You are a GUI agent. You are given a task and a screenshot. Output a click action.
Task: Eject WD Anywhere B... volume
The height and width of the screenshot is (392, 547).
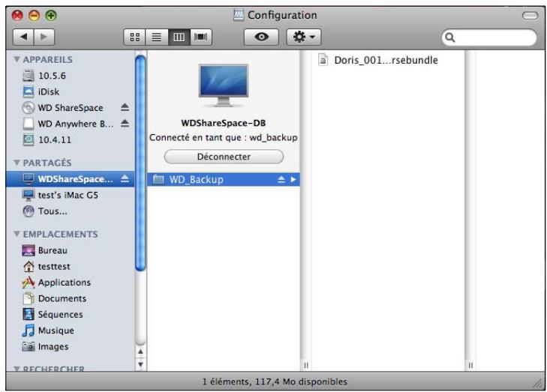(x=125, y=124)
